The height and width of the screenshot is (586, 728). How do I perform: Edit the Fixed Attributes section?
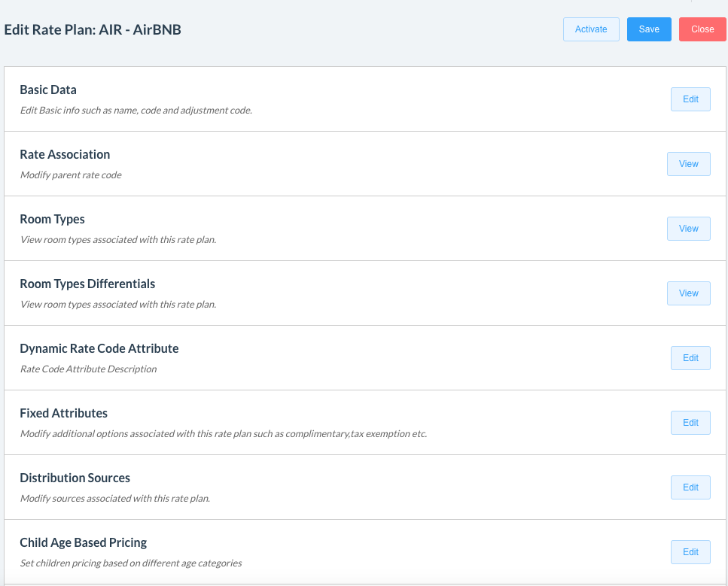[x=690, y=423]
